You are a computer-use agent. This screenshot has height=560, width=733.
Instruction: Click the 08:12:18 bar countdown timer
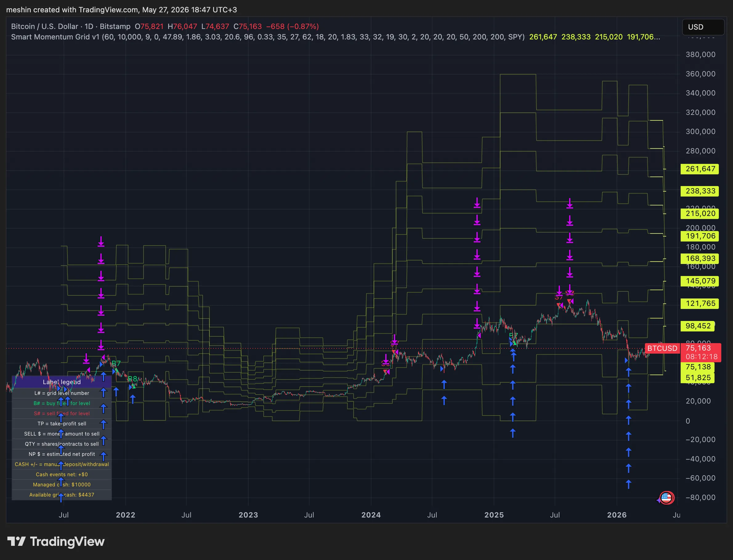pyautogui.click(x=701, y=357)
